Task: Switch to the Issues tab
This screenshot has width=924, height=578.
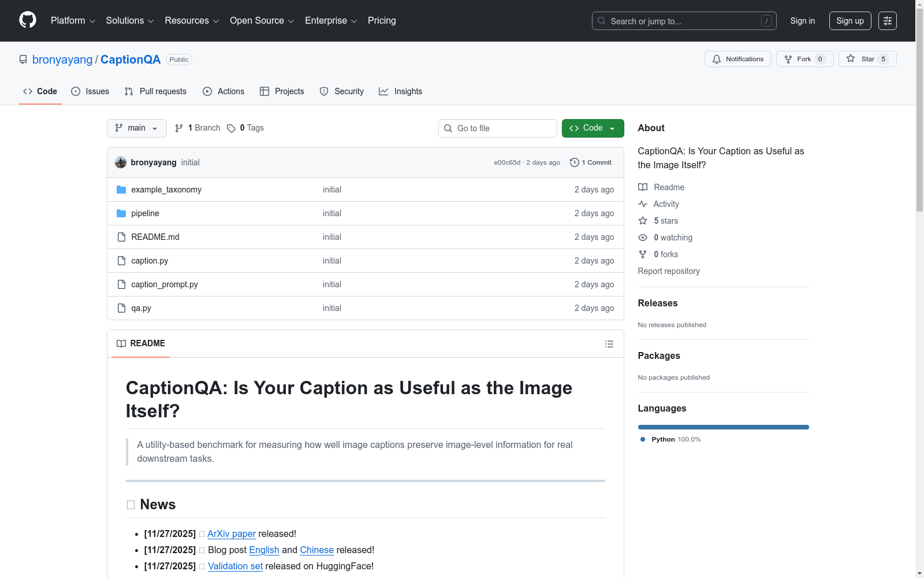Action: [90, 91]
